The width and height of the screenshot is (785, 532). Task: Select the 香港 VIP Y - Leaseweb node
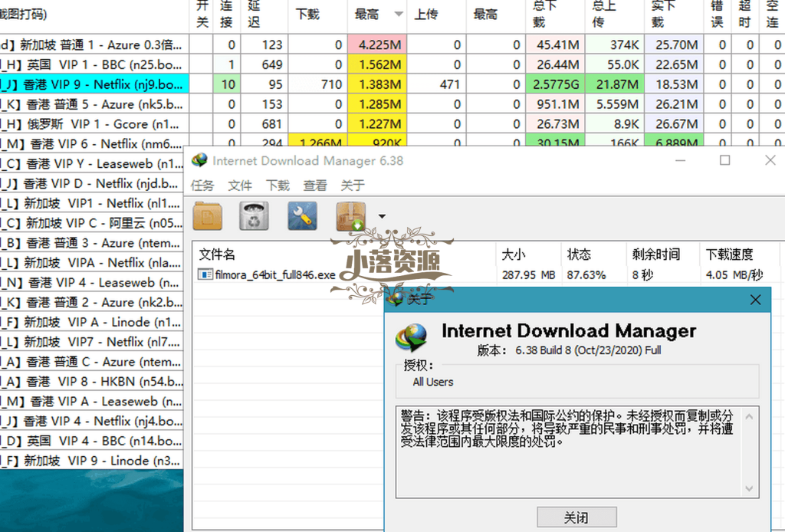click(92, 163)
